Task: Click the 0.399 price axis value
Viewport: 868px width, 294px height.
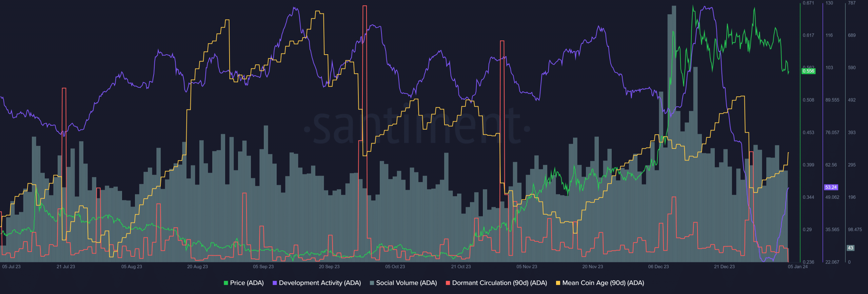Action: [808, 165]
